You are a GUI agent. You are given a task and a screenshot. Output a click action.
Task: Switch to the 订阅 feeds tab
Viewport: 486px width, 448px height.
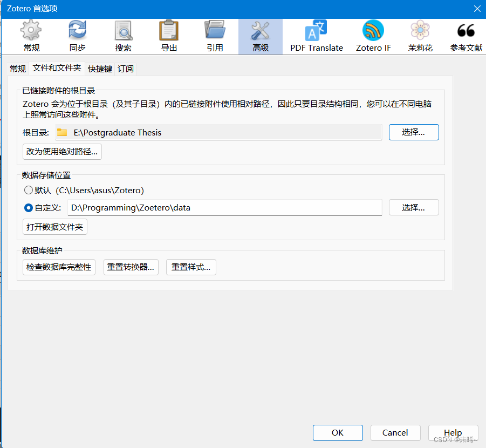click(x=126, y=69)
